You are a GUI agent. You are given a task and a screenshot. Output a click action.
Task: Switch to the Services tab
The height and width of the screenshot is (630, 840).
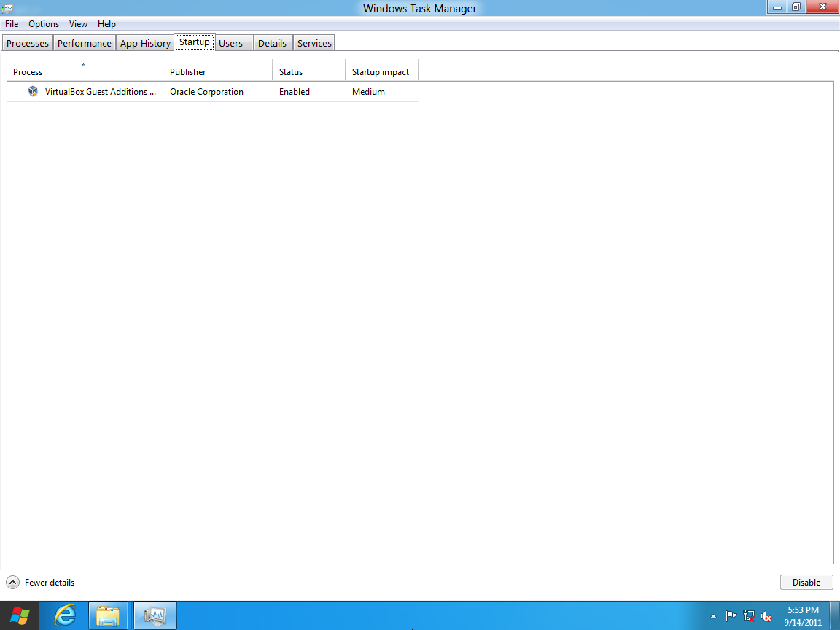(314, 44)
